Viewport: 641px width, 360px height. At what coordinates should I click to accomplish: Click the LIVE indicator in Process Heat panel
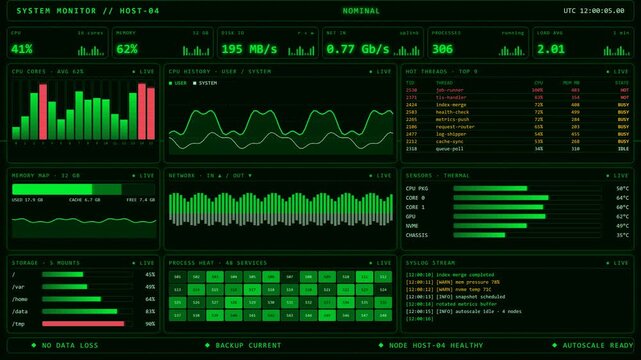tap(380, 263)
